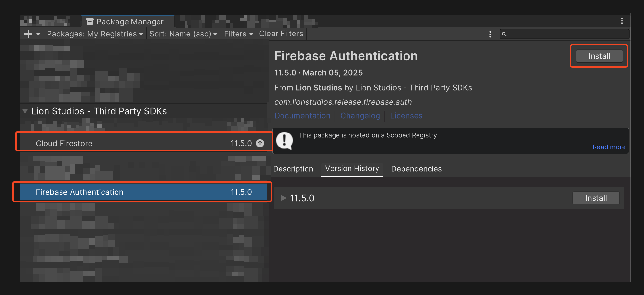Image resolution: width=644 pixels, height=295 pixels.
Task: Switch to the Dependencies tab
Action: tap(416, 169)
